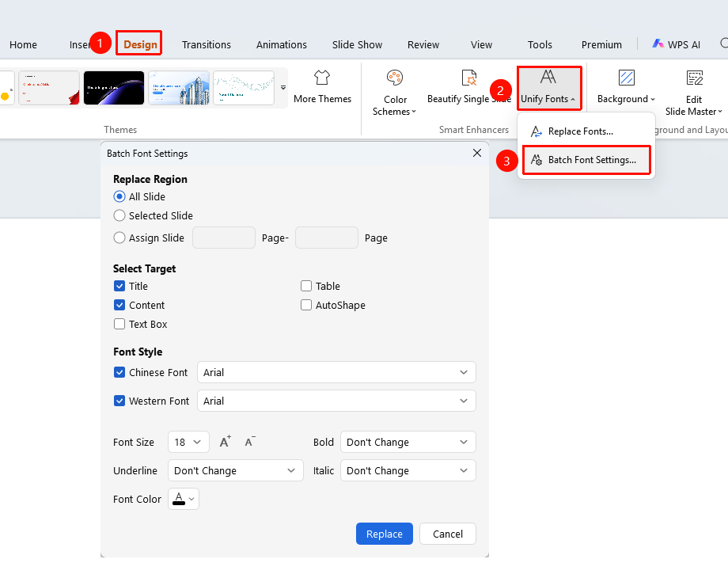Open More Themes shirt icon
This screenshot has width=728, height=578.
pyautogui.click(x=322, y=78)
